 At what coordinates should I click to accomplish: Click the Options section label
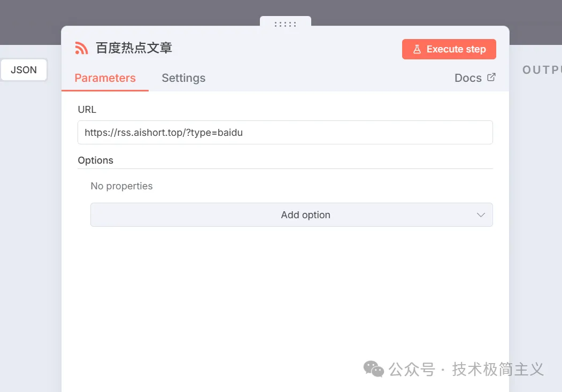click(95, 160)
